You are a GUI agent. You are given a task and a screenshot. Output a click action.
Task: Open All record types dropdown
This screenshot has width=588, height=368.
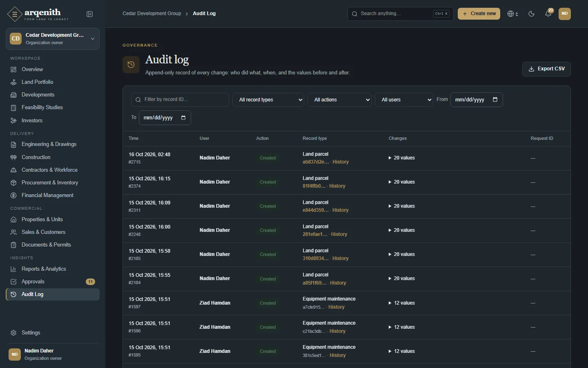click(x=268, y=100)
